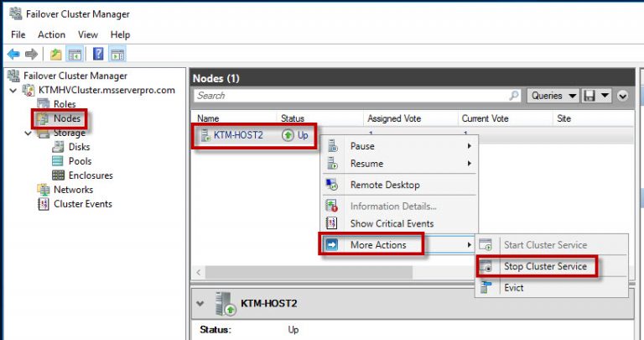Click the Enclosures icon in the tree
Viewport: 644px width, 340px height.
[59, 175]
